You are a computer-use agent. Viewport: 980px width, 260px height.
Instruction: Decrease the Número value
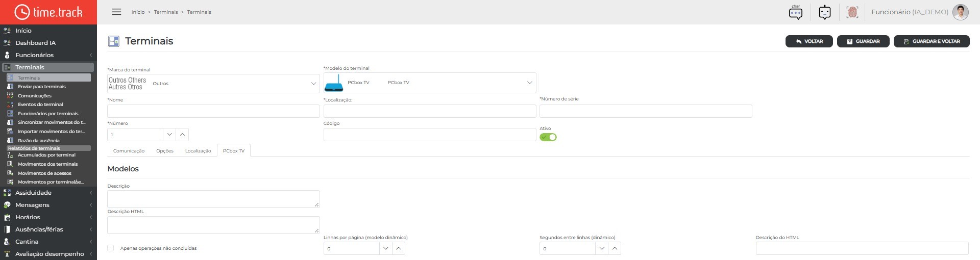pos(169,135)
